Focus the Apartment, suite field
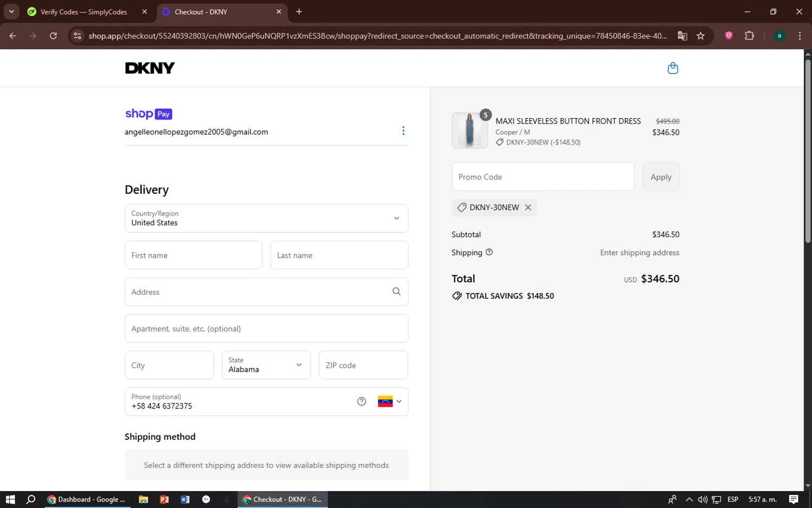This screenshot has height=508, width=812. coord(266,328)
